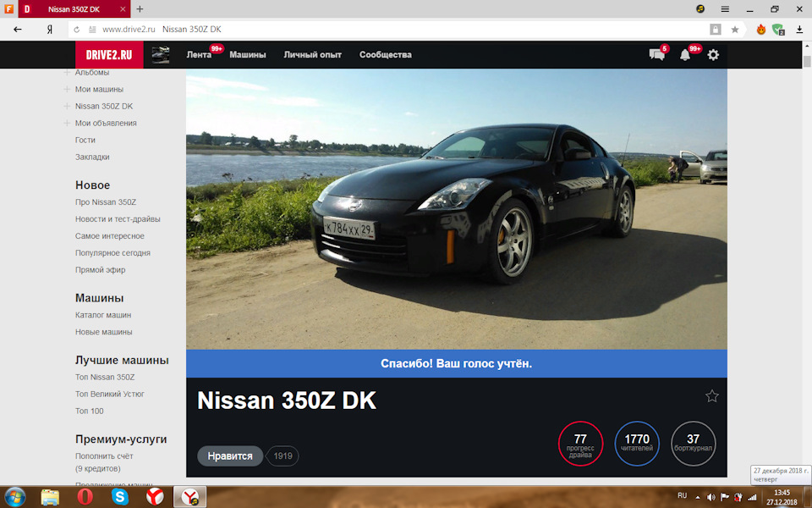The width and height of the screenshot is (812, 508).
Task: Click RU language indicator in tray
Action: pyautogui.click(x=683, y=495)
